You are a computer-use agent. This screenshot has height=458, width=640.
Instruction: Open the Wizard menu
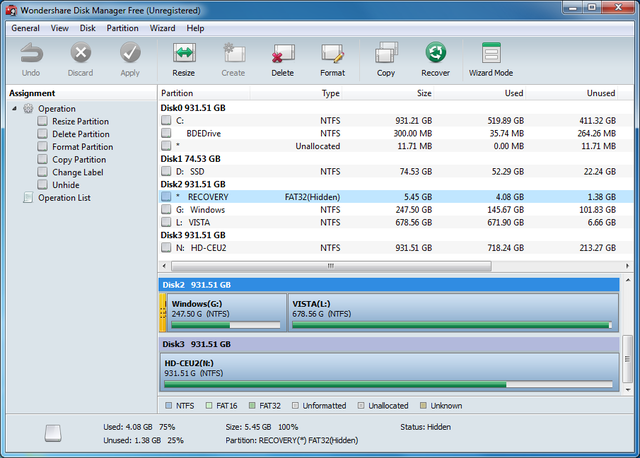tap(162, 28)
